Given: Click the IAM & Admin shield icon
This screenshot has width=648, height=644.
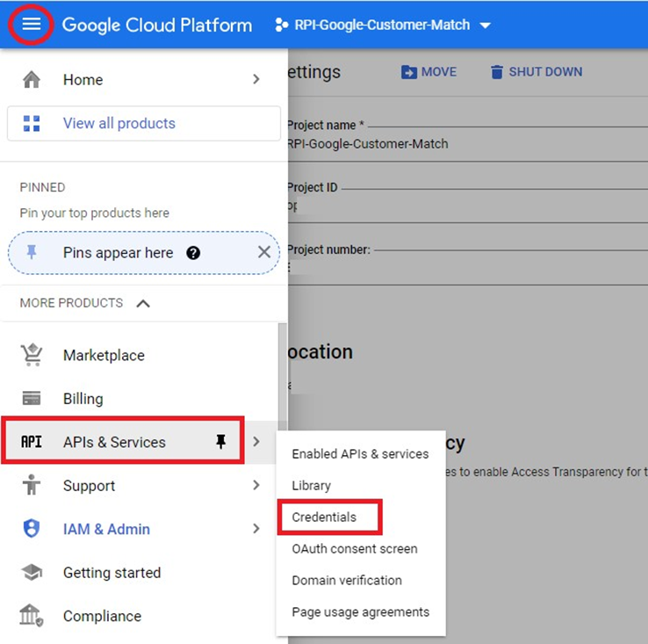Looking at the screenshot, I should click(x=32, y=529).
